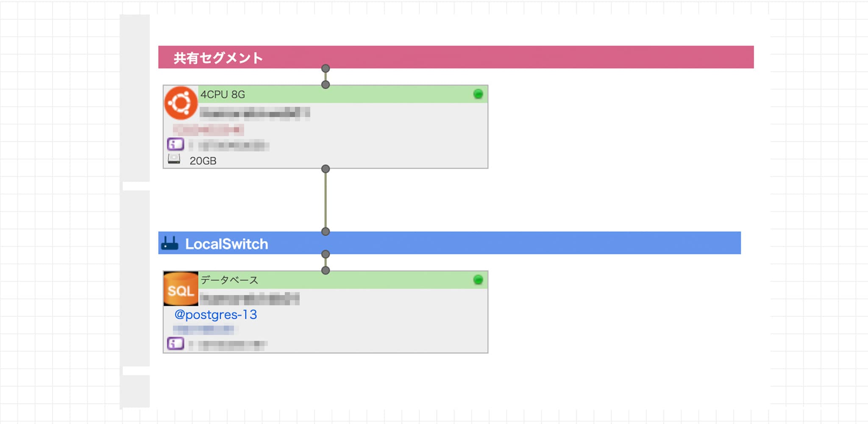Click the SQL database icon
This screenshot has height=424, width=868.
point(181,289)
